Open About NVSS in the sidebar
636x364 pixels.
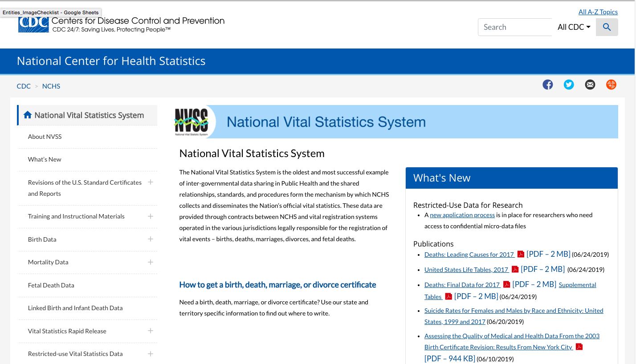click(x=45, y=137)
